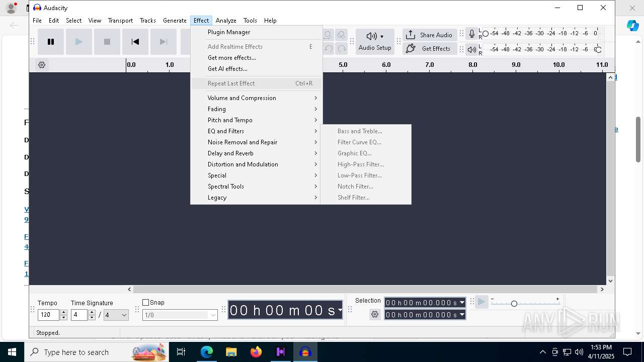Click Play-at-speed button near bottom right
Viewport: 644px width, 362px height.
(x=481, y=302)
